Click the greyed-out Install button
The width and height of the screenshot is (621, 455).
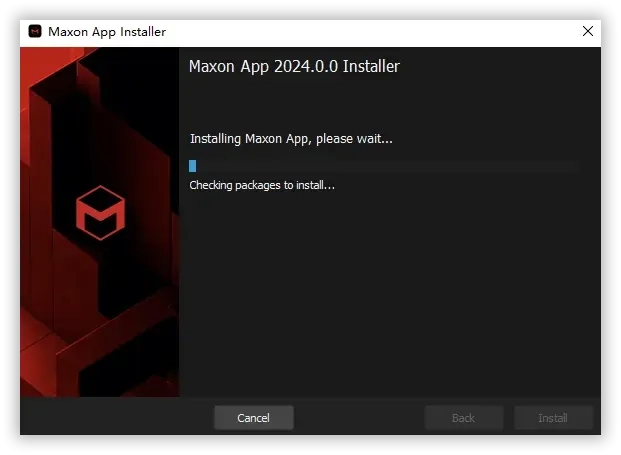553,417
